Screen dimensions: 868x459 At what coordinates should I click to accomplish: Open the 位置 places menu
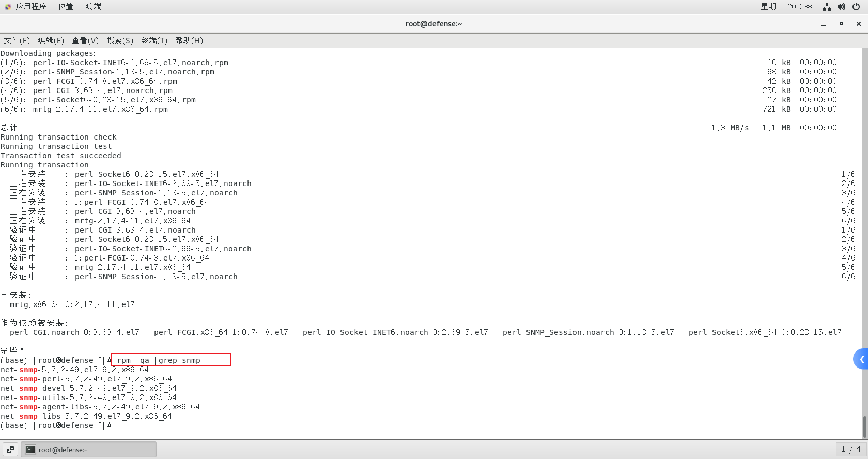point(66,7)
